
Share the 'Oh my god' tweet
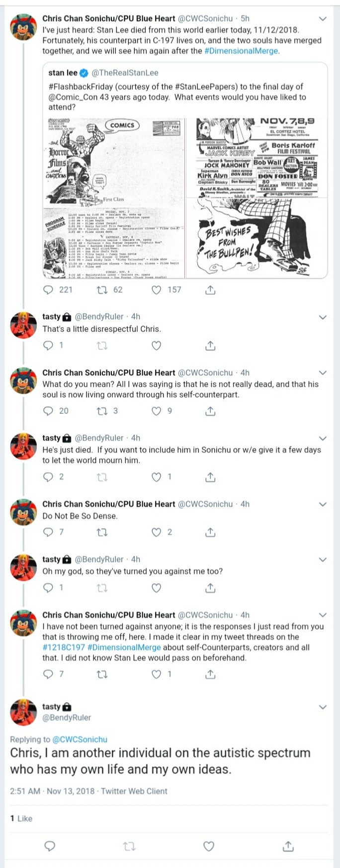coord(210,588)
